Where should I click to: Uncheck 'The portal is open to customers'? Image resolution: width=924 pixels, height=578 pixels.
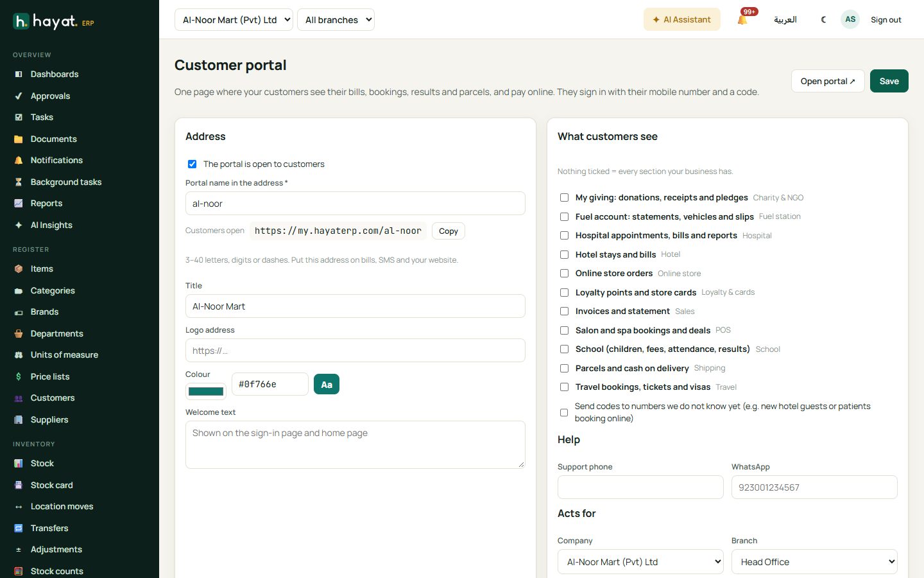192,164
